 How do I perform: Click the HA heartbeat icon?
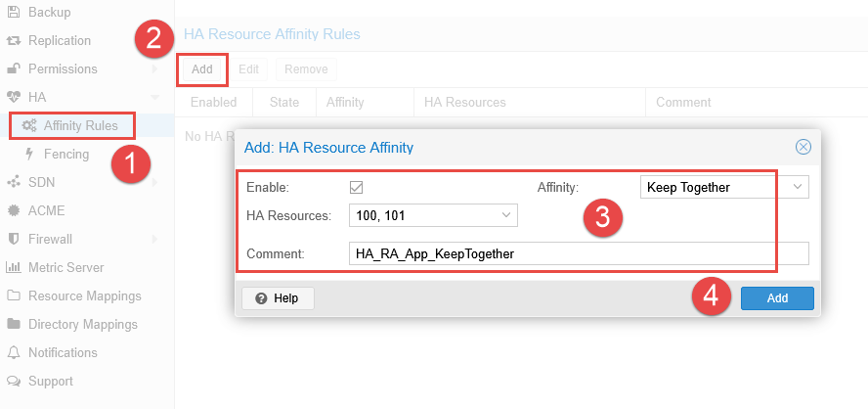pos(14,97)
